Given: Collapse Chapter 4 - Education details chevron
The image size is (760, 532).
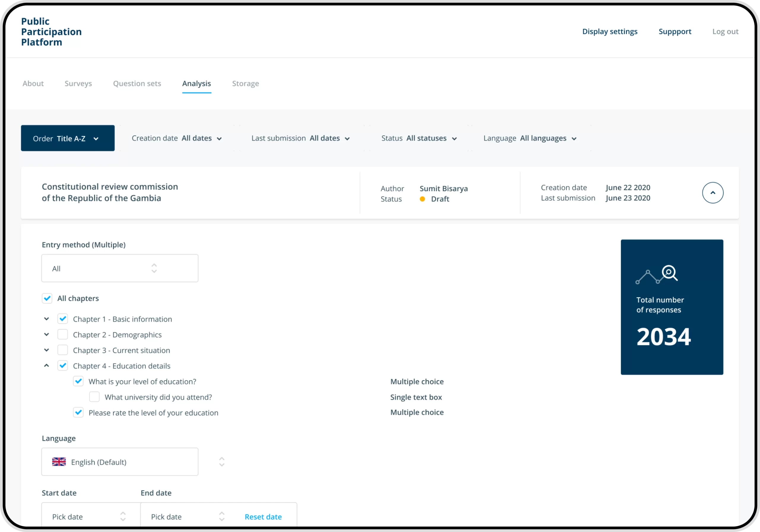Looking at the screenshot, I should [x=47, y=365].
